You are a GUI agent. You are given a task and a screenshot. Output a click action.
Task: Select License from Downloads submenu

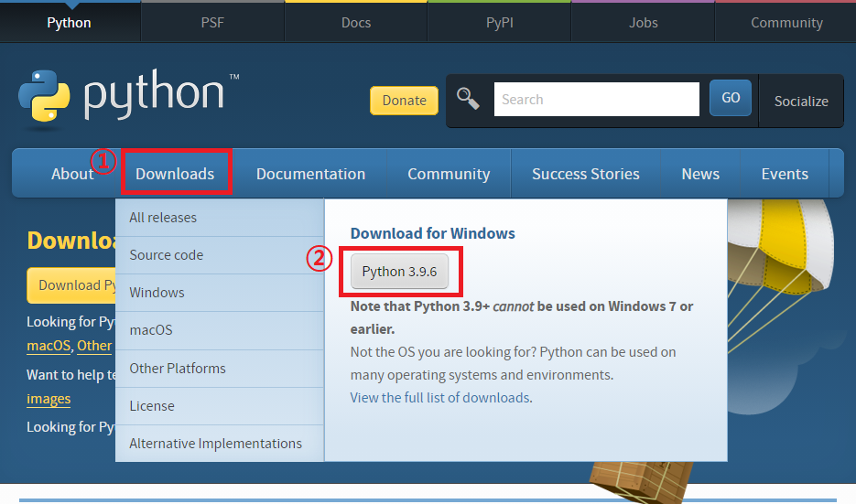click(220, 406)
